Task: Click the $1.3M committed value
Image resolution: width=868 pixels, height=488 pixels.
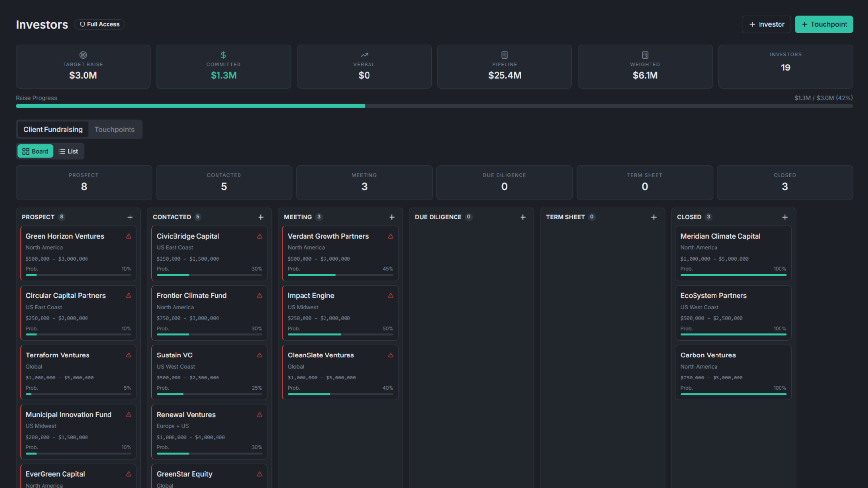Action: click(x=223, y=75)
